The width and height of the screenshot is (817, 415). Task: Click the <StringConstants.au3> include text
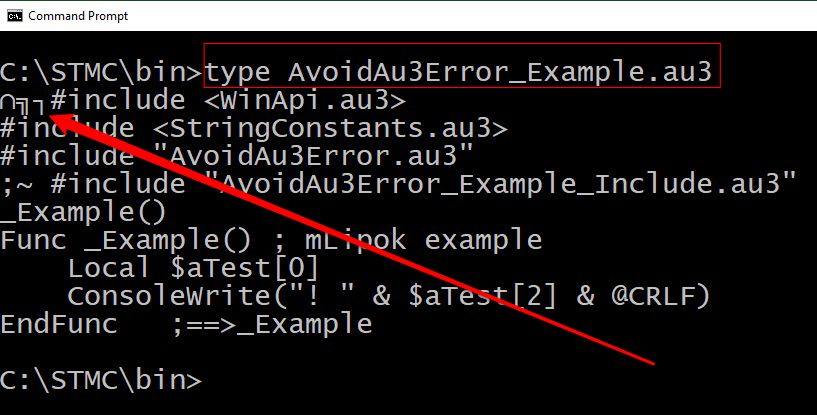[330, 128]
